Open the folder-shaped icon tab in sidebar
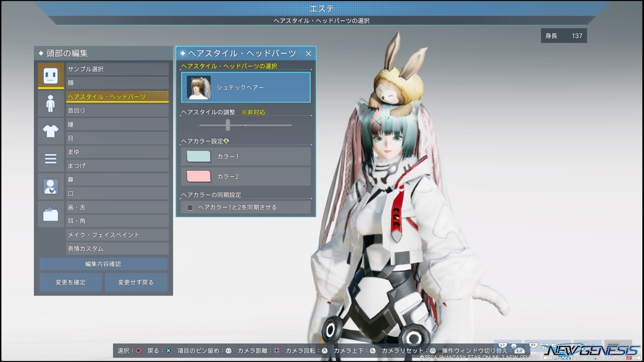The height and width of the screenshot is (362, 644). (x=50, y=215)
